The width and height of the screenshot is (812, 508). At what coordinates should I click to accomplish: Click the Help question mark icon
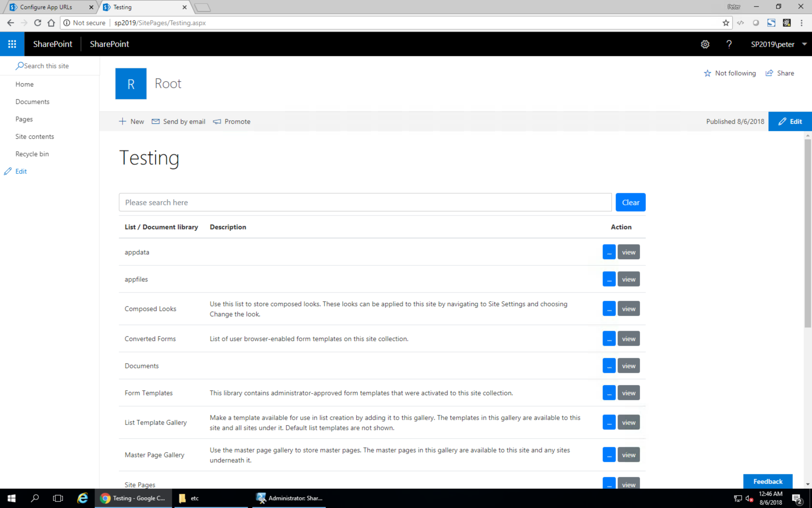click(x=729, y=44)
